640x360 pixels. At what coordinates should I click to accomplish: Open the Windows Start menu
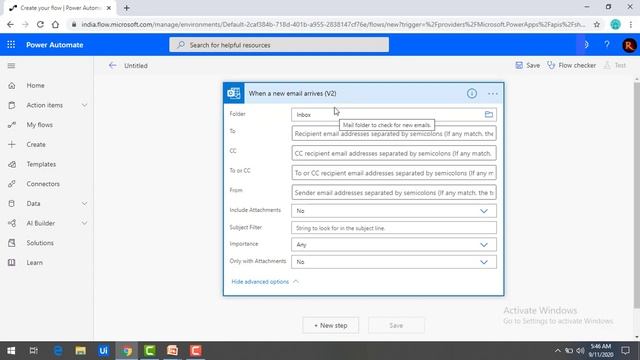point(11,351)
